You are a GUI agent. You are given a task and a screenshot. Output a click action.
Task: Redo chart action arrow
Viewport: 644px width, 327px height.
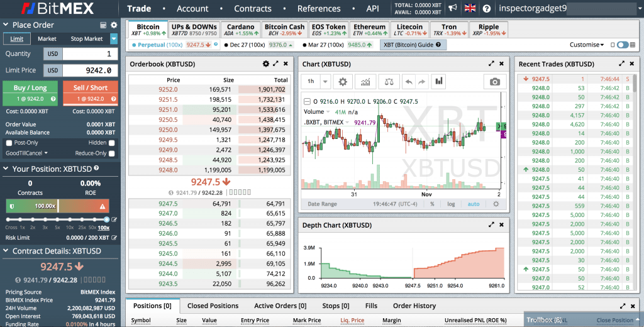pyautogui.click(x=422, y=82)
